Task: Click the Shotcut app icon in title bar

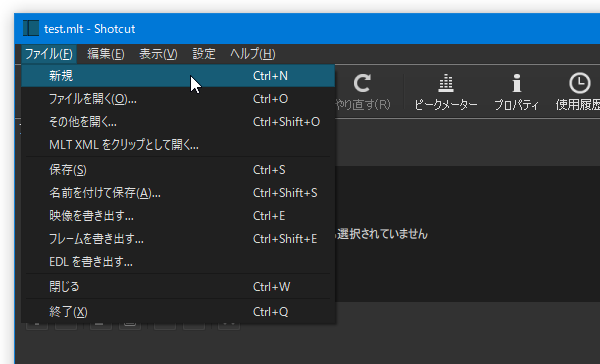Action: tap(31, 29)
